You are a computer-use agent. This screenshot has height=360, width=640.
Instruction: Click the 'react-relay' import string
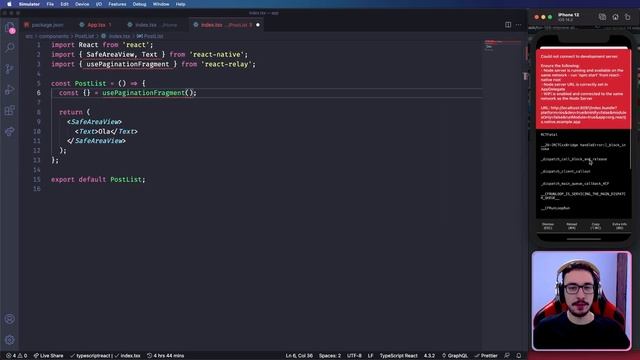click(226, 64)
